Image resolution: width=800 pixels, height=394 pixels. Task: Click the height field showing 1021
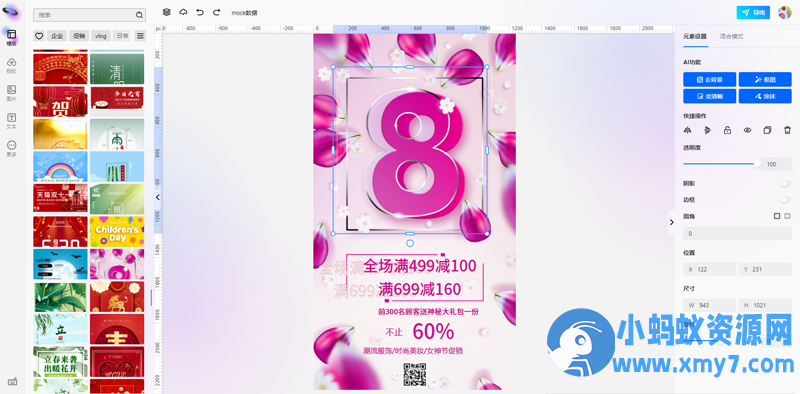point(765,305)
